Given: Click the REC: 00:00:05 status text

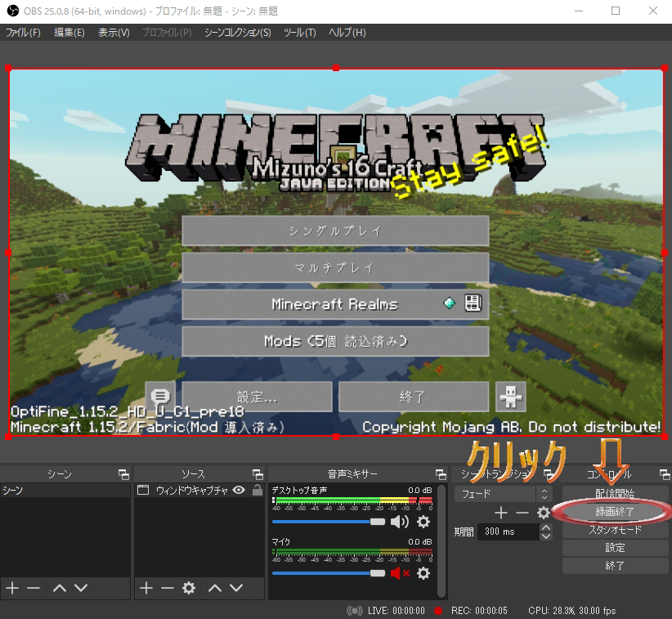Looking at the screenshot, I should tap(479, 611).
